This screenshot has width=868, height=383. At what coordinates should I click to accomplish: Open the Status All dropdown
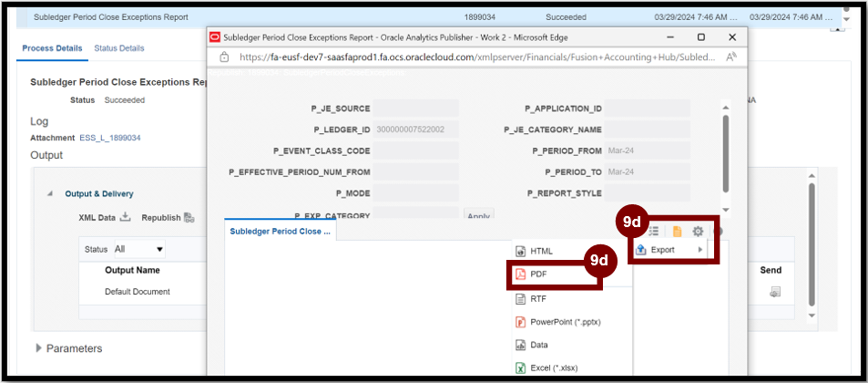tap(139, 250)
